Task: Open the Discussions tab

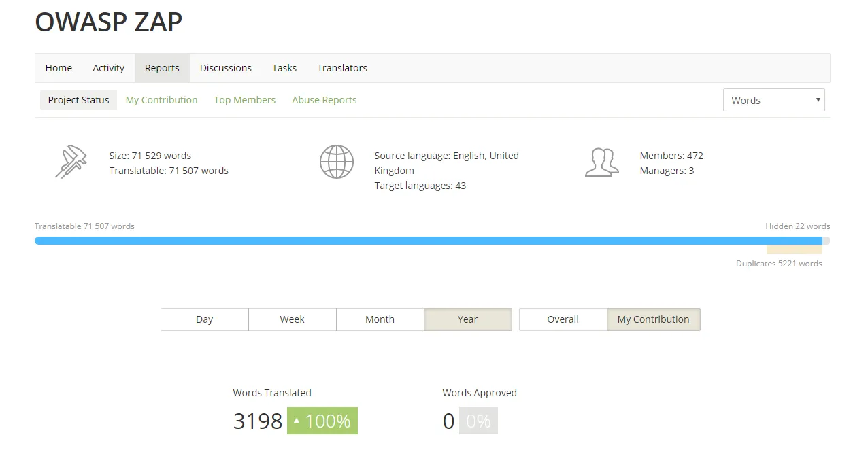Action: pos(226,68)
